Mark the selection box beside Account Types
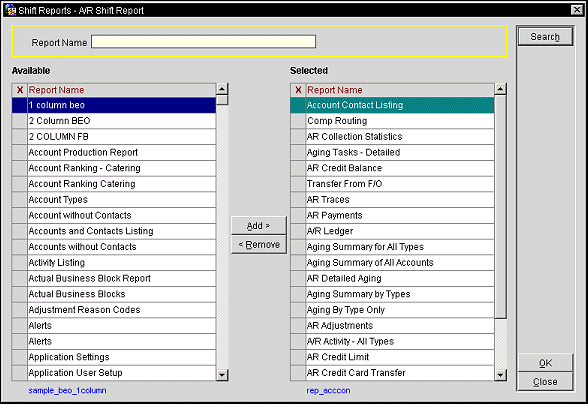Image resolution: width=588 pixels, height=404 pixels. [x=20, y=200]
